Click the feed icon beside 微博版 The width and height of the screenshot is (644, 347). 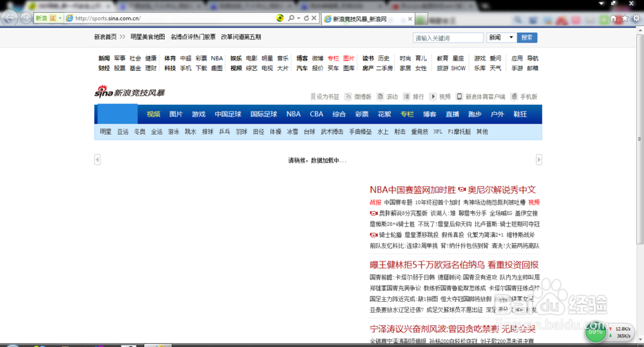pyautogui.click(x=348, y=97)
